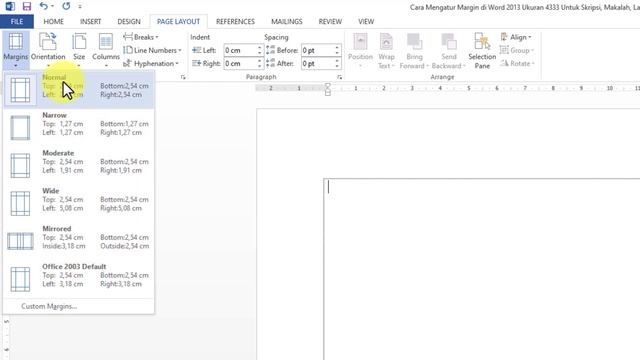The height and width of the screenshot is (360, 640).
Task: Open Line Numbers dropdown
Action: pos(152,50)
